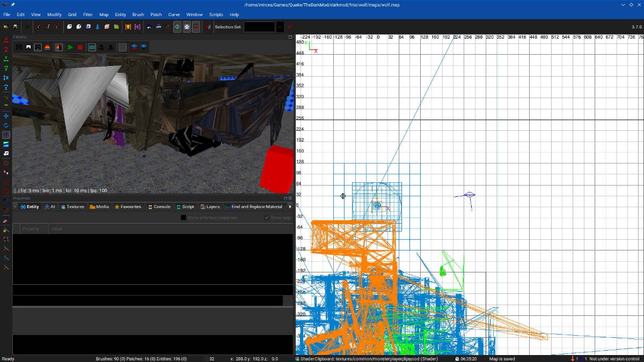
Task: Click the Rotate Z axis icon
Action: [x=6, y=87]
